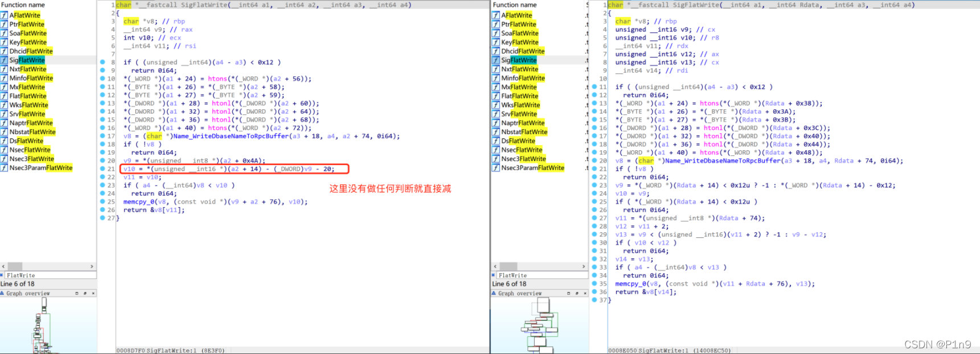Click left scroll arrow of left function list scrollbar
This screenshot has height=354, width=980.
coord(3,266)
